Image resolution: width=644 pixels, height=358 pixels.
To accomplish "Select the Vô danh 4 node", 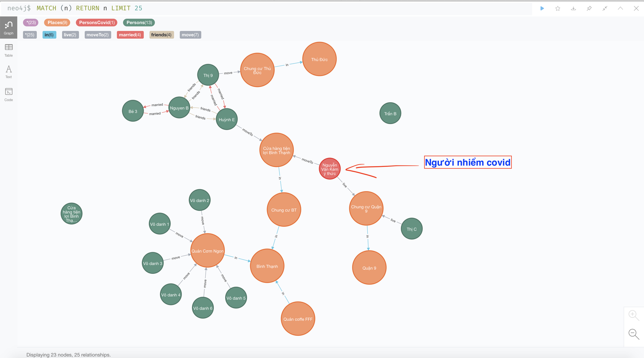I will 171,294.
